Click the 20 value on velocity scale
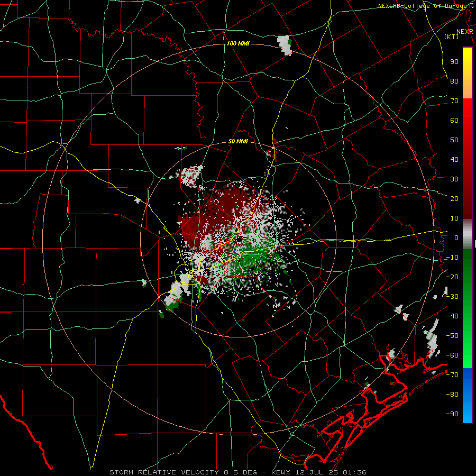476x476 pixels. (x=454, y=199)
